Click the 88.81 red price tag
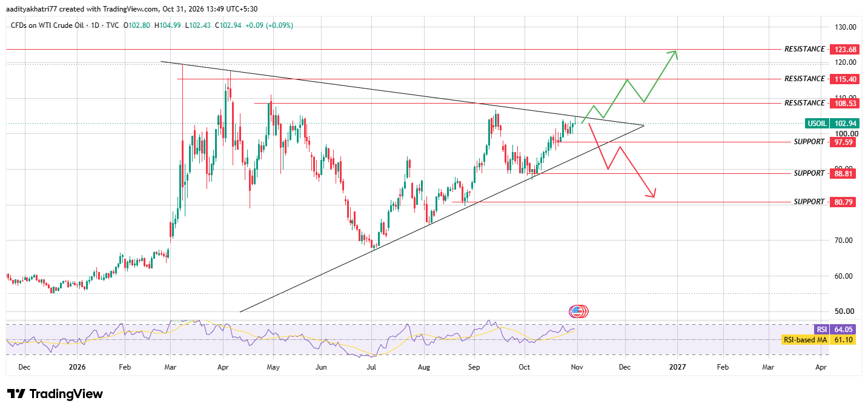This screenshot has width=868, height=412. point(841,173)
